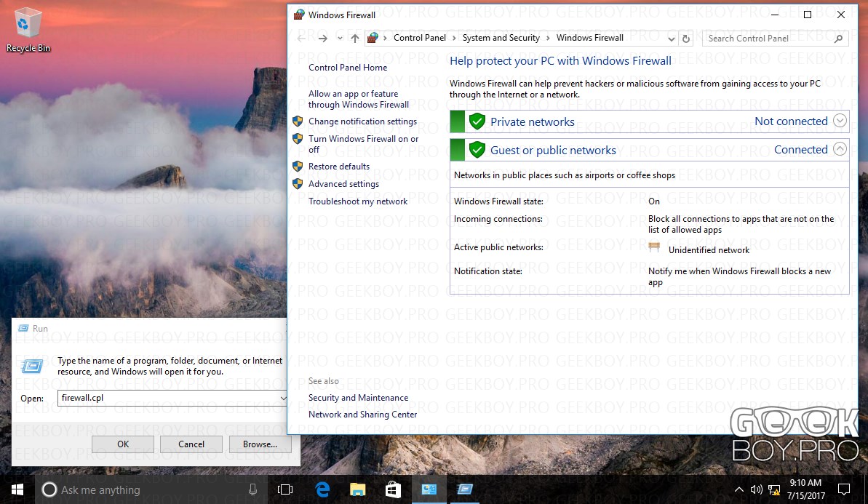Open recent locations dropdown arrow
The image size is (868, 504).
point(340,38)
